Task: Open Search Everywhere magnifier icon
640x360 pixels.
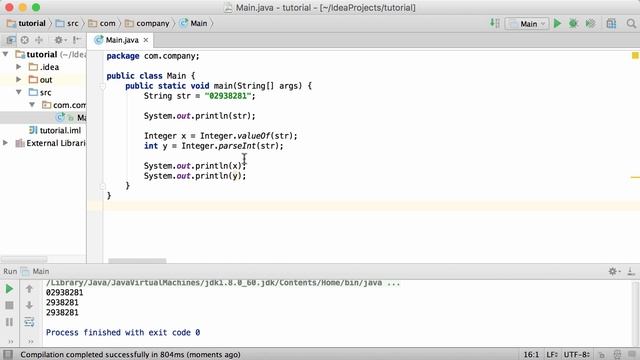Action: click(631, 23)
